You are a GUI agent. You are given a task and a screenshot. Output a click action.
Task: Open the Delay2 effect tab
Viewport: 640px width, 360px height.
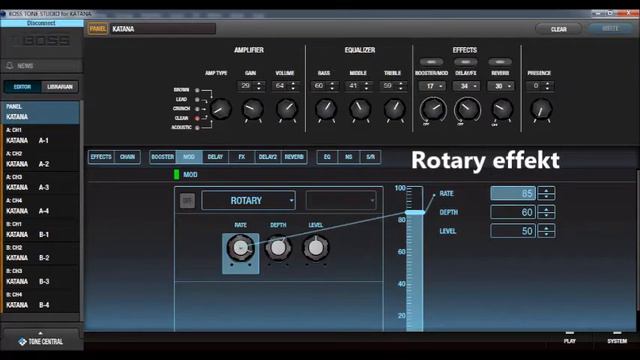(268, 157)
